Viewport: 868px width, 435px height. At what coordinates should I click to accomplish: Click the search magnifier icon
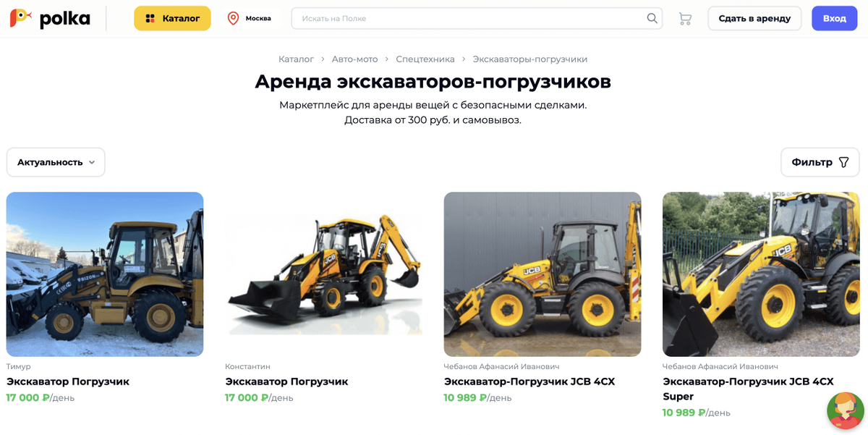652,18
